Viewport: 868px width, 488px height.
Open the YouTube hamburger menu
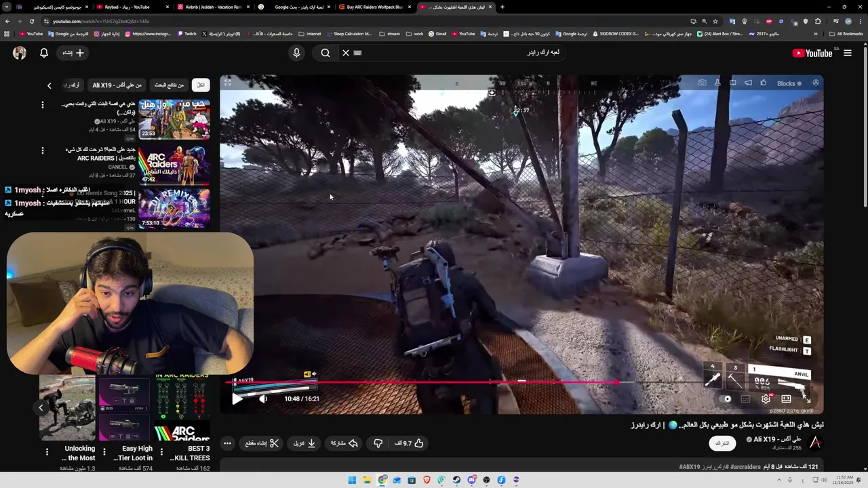[847, 53]
